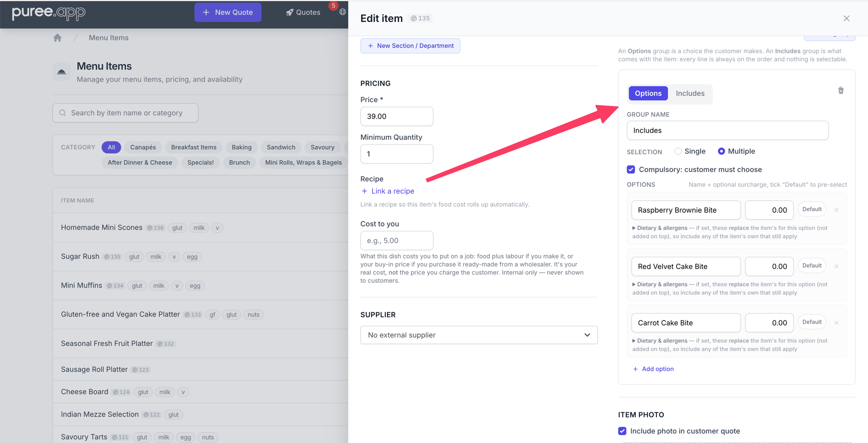Screen dimensions: 868x443
Task: Switch group type to Includes
Action: click(690, 93)
